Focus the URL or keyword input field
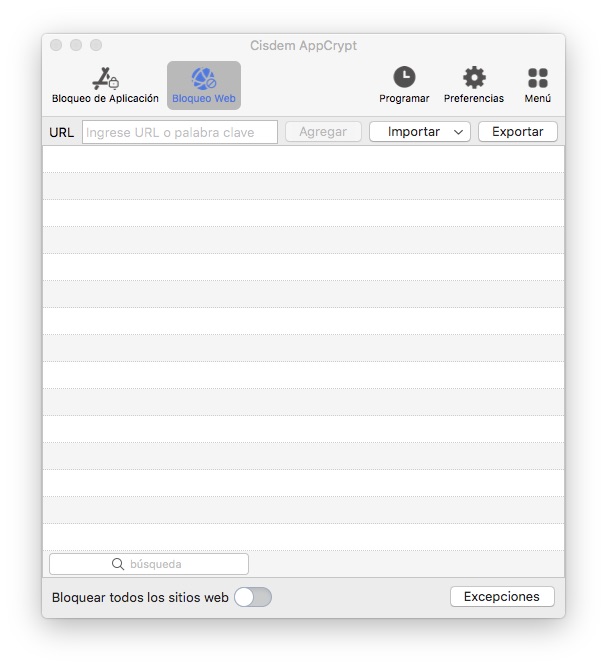Screen dimensions: 607x668 coord(180,132)
